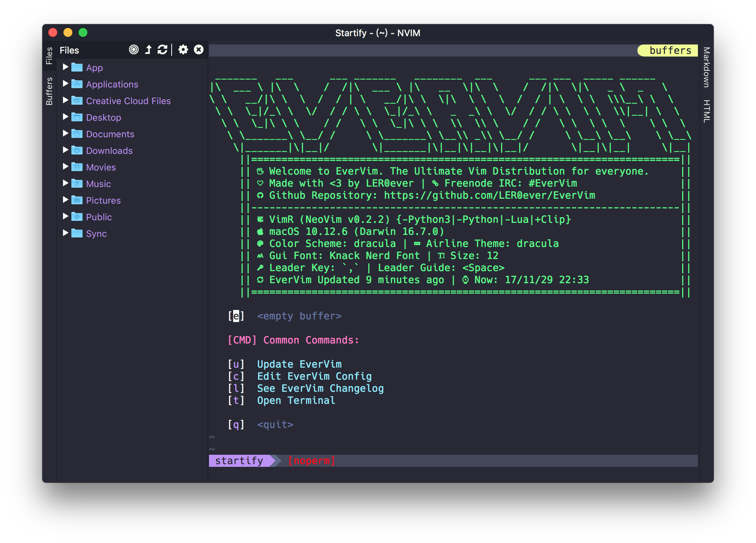Click the Gui Font: Knack Nerd Font line
This screenshot has height=543, width=756.
(x=344, y=256)
